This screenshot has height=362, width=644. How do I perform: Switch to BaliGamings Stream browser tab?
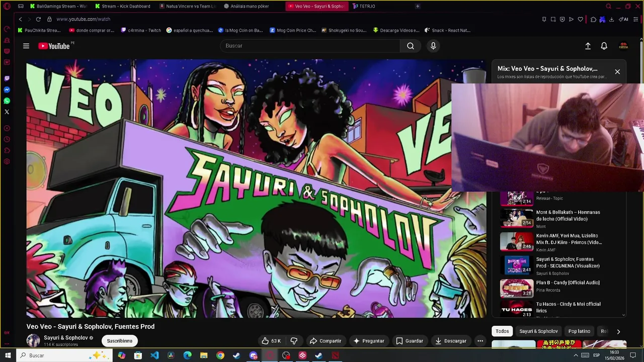coord(58,6)
